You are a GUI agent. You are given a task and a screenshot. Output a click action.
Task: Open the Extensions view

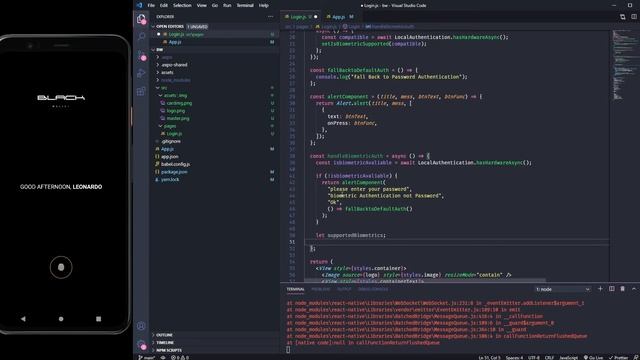(x=141, y=91)
